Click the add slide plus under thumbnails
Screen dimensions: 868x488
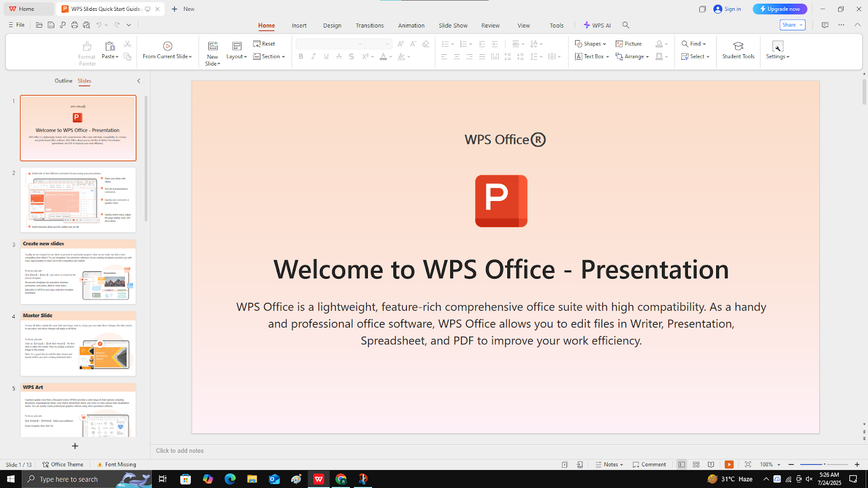pos(75,446)
